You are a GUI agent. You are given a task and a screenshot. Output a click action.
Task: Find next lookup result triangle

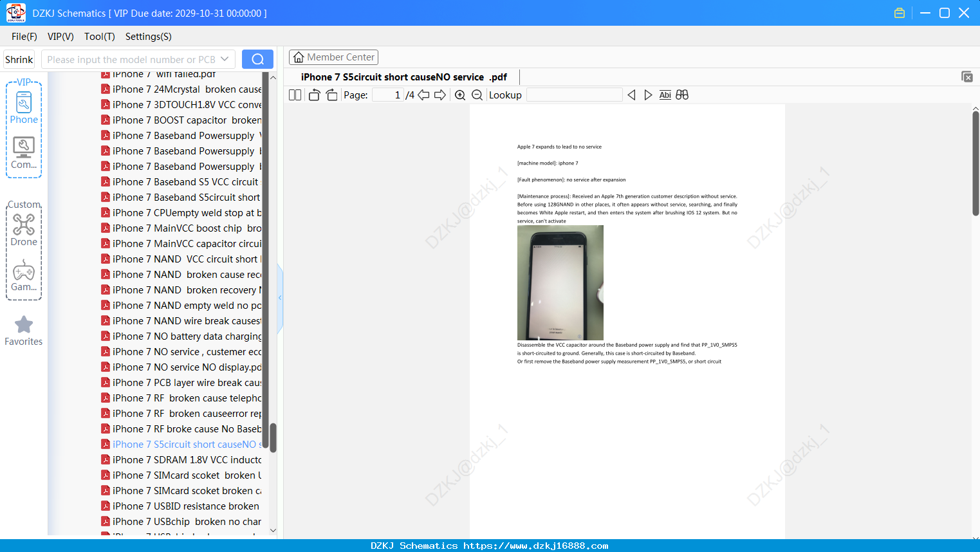648,95
